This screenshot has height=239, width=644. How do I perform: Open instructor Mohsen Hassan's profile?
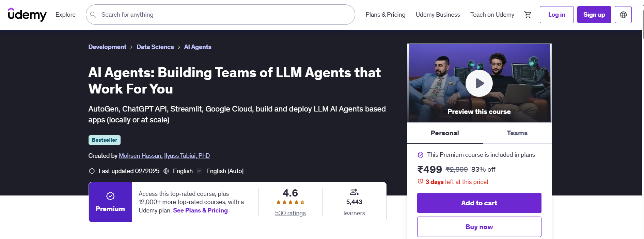click(x=140, y=156)
